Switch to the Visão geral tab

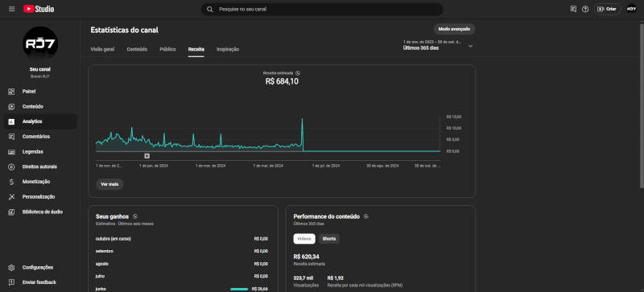[x=102, y=49]
